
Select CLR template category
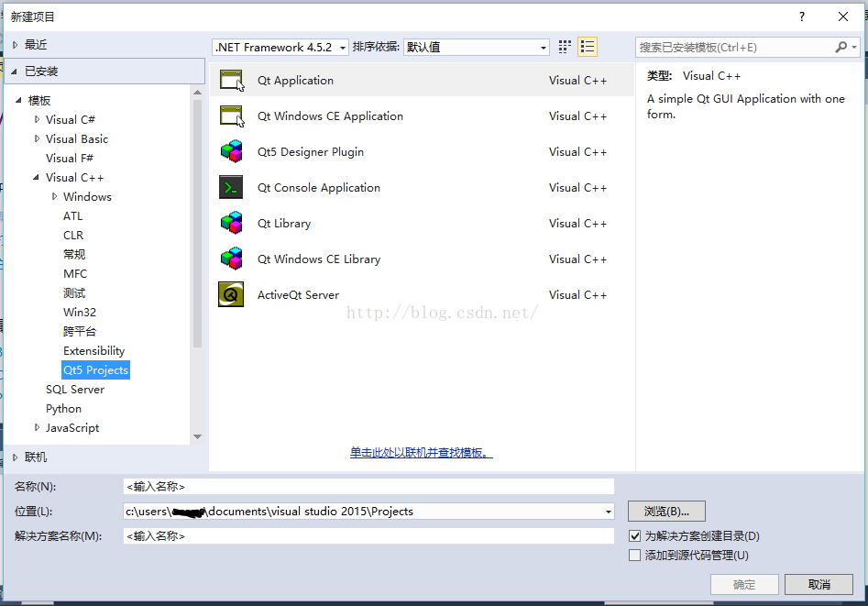point(73,236)
